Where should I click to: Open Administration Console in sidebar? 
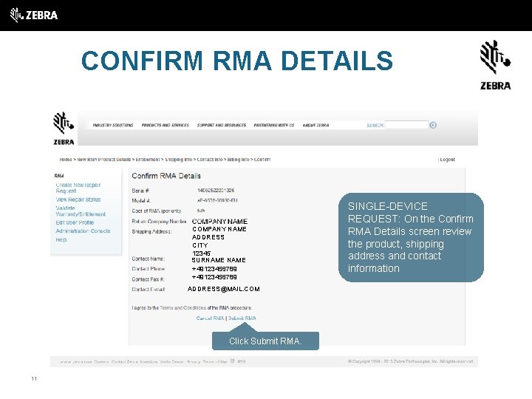click(83, 231)
